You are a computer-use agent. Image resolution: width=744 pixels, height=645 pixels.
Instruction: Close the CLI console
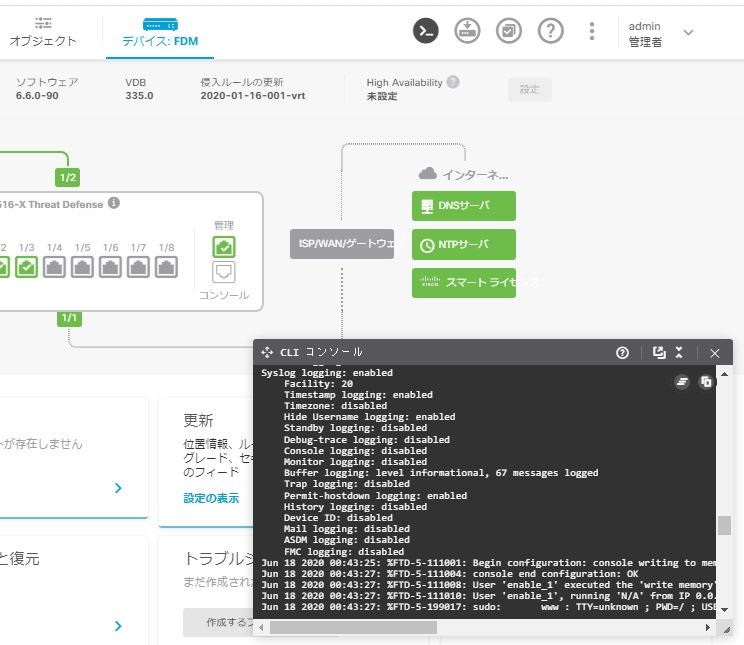pyautogui.click(x=715, y=353)
